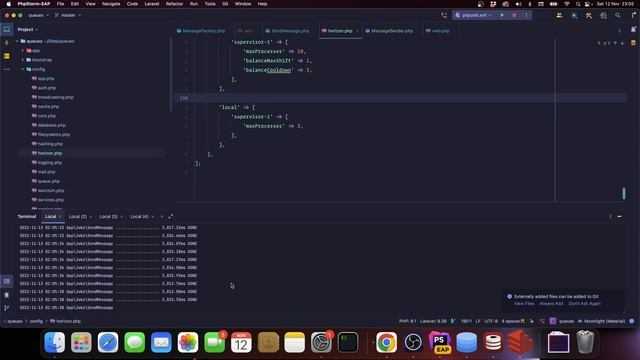Select broadcasting.php in project tree

(56, 97)
